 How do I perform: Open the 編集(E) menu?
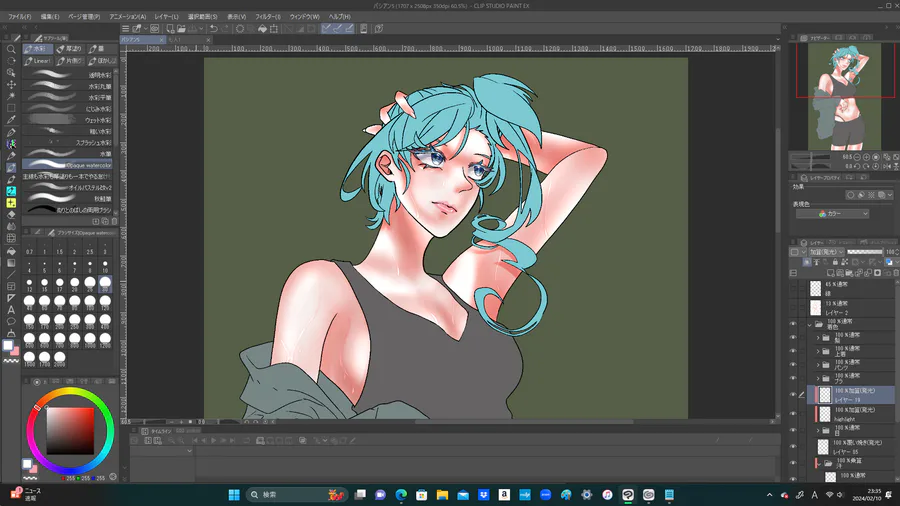pyautogui.click(x=50, y=17)
